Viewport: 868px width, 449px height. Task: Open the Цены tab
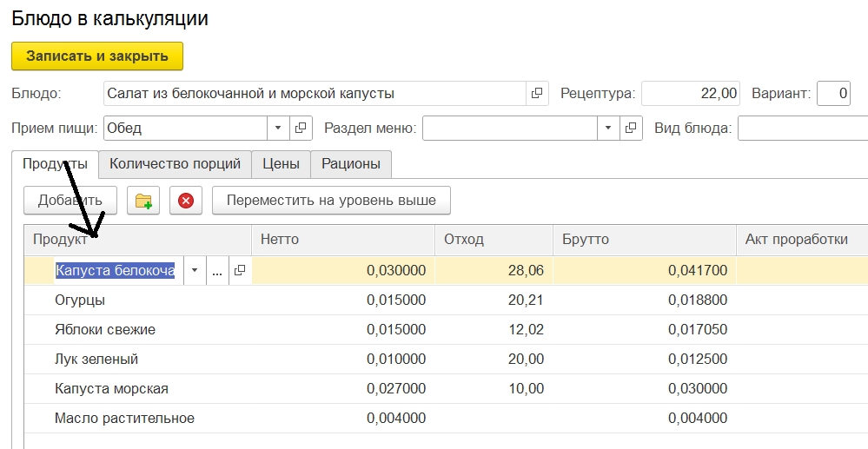[281, 163]
